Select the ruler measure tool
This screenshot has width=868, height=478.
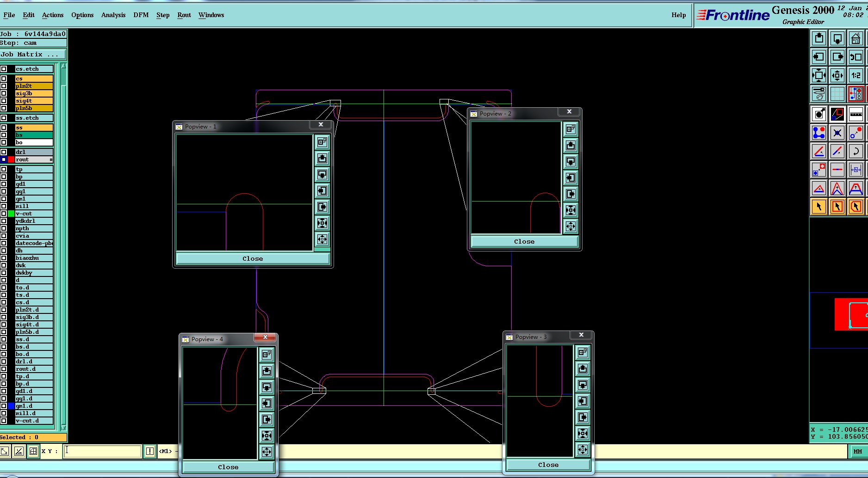[x=856, y=114]
